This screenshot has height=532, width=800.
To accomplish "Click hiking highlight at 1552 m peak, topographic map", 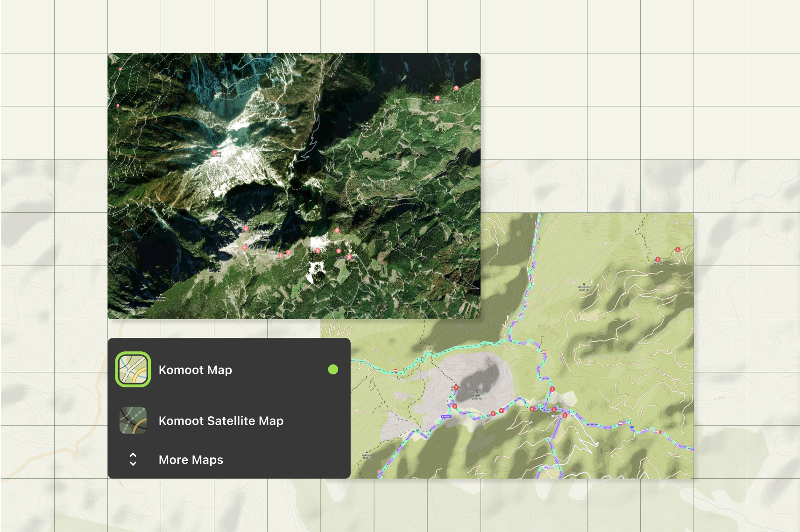I will click(658, 259).
